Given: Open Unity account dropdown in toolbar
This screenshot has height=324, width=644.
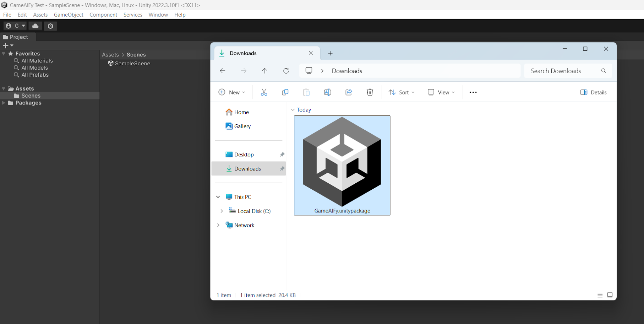Looking at the screenshot, I should coord(15,26).
